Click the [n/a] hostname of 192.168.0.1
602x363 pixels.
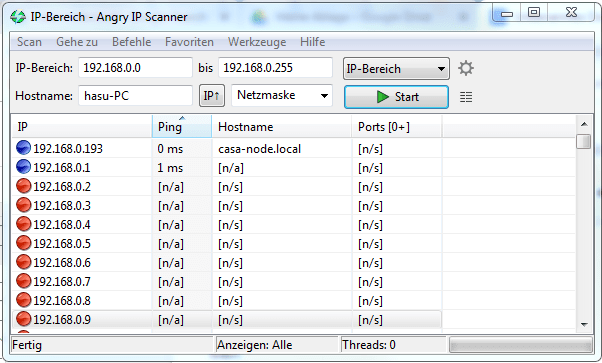pyautogui.click(x=231, y=168)
